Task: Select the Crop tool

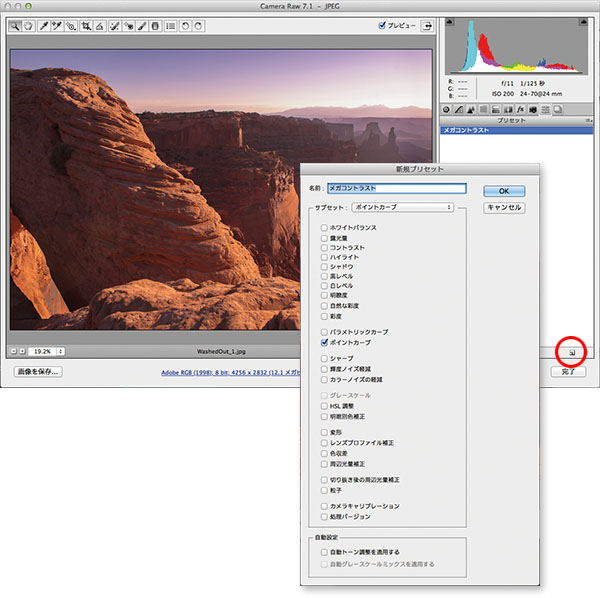Action: (87, 27)
